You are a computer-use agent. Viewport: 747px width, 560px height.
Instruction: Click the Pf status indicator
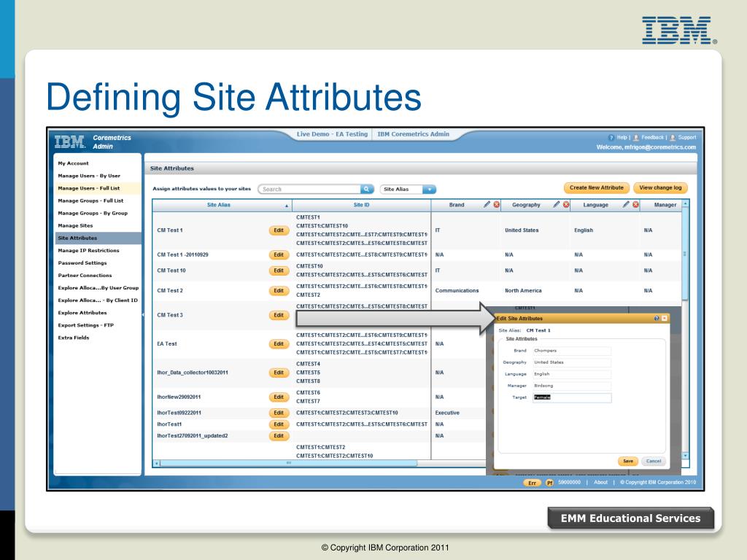549,483
